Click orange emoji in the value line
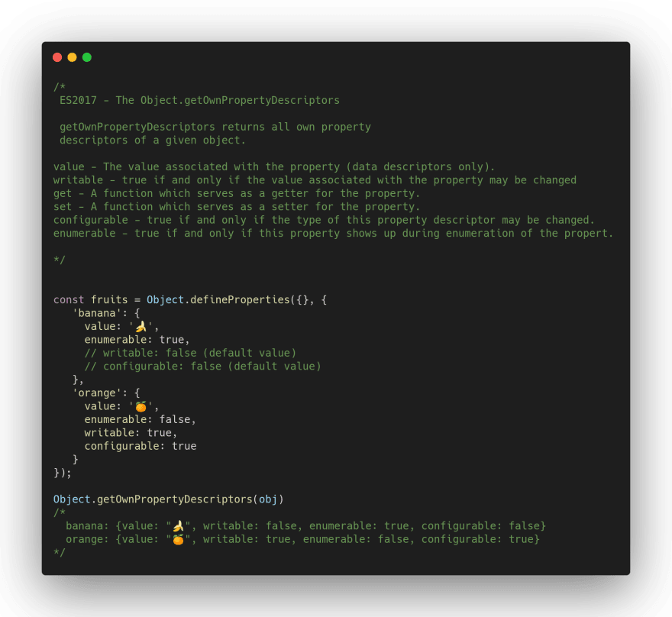 (x=141, y=406)
